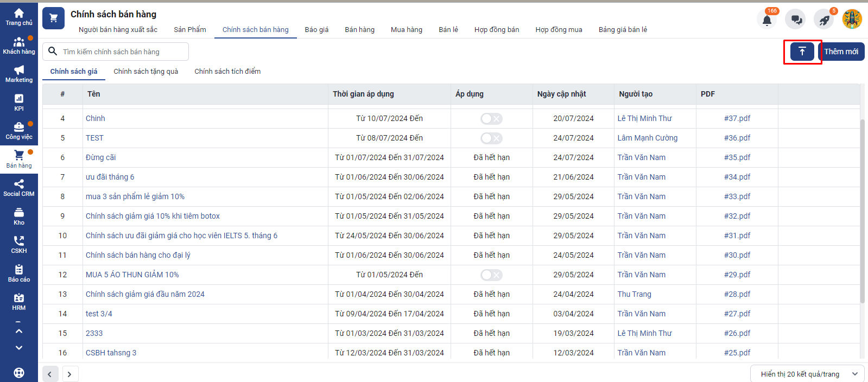Open the chat messages icon
This screenshot has width=868, height=382.
[x=796, y=20]
